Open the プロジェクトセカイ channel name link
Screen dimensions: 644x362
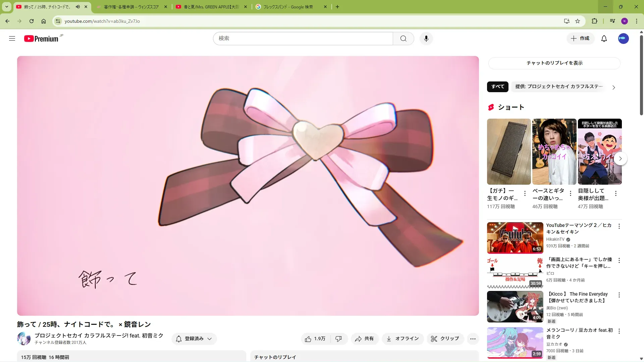click(x=99, y=336)
